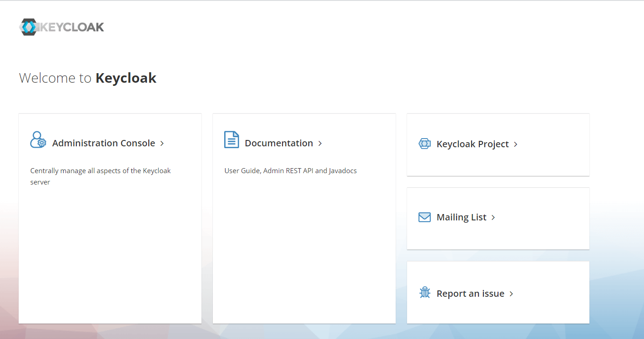Click the 'Welcome to Keycloak' heading
This screenshot has height=339, width=644.
tap(88, 78)
